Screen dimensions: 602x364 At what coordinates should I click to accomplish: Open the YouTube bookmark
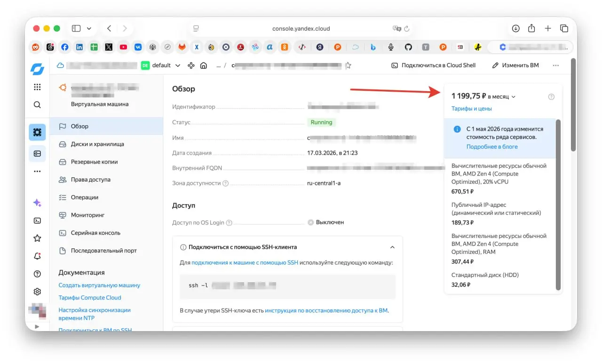click(x=123, y=47)
